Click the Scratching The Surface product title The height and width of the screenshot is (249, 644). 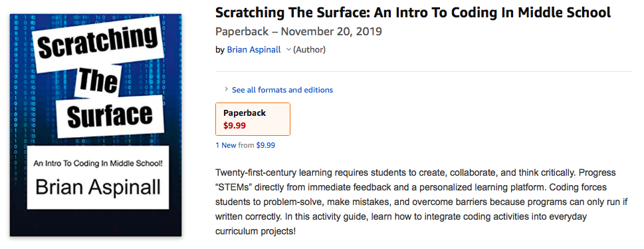point(413,13)
